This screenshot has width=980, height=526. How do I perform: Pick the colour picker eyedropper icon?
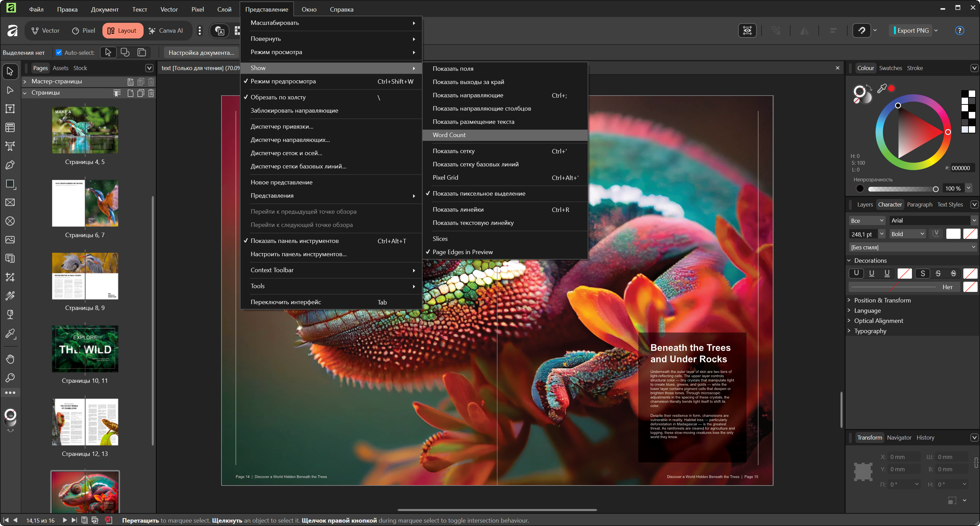[881, 88]
